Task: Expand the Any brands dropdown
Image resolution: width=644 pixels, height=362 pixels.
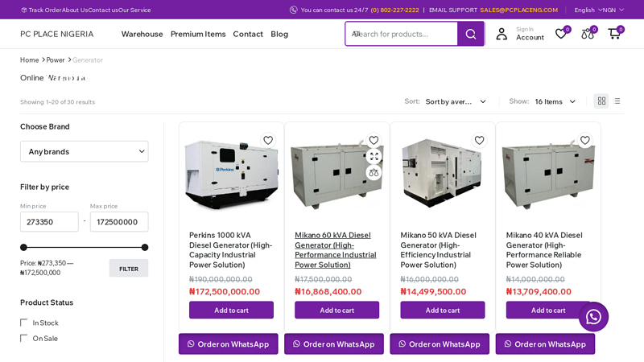Action: tap(84, 151)
